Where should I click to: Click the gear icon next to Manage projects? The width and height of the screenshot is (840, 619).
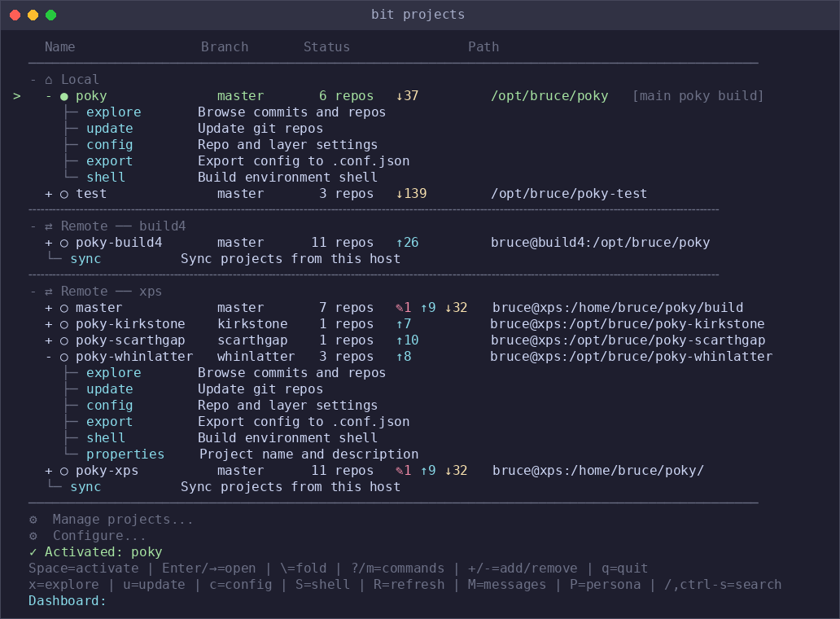coord(33,520)
